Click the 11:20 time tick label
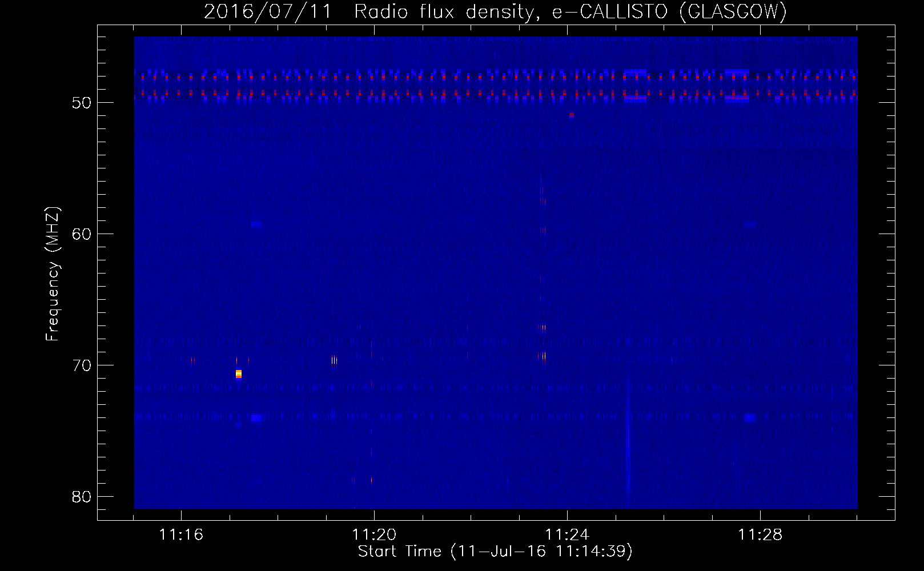The image size is (924, 571). coord(374,534)
